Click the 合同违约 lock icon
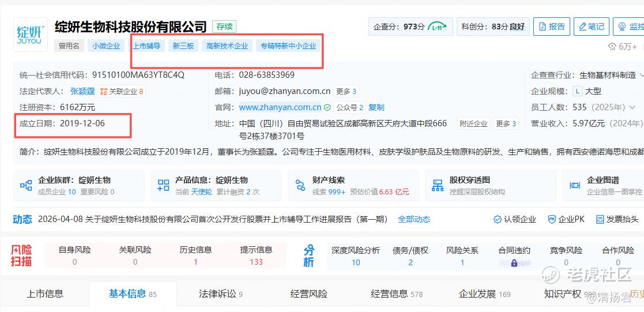This screenshot has width=644, height=312. click(x=514, y=262)
